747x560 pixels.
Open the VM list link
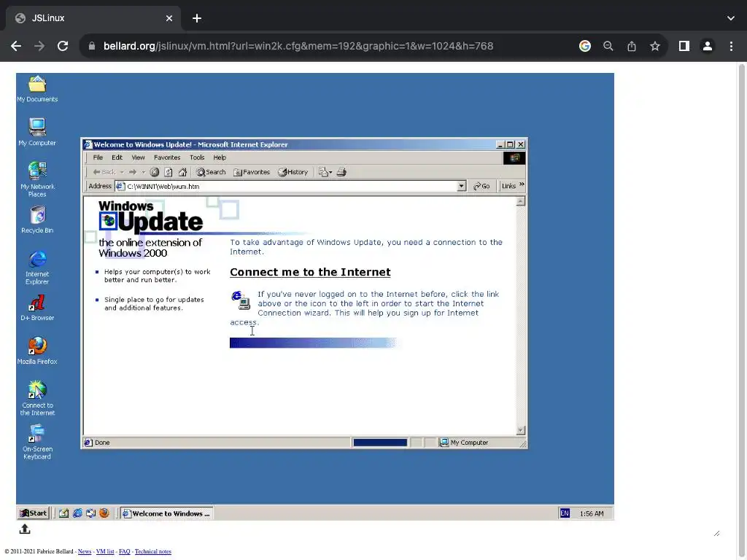click(x=105, y=551)
